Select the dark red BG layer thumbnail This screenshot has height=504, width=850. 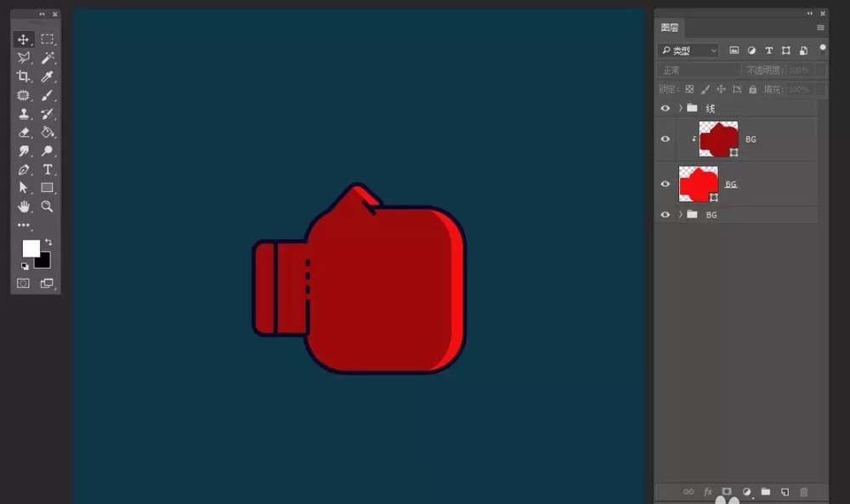718,139
